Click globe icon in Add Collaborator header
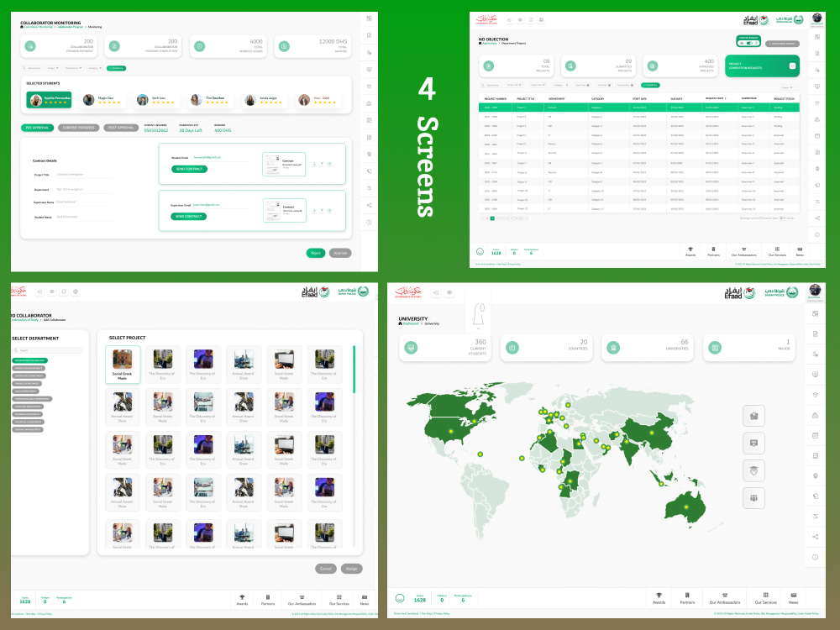The image size is (840, 630). tap(76, 291)
